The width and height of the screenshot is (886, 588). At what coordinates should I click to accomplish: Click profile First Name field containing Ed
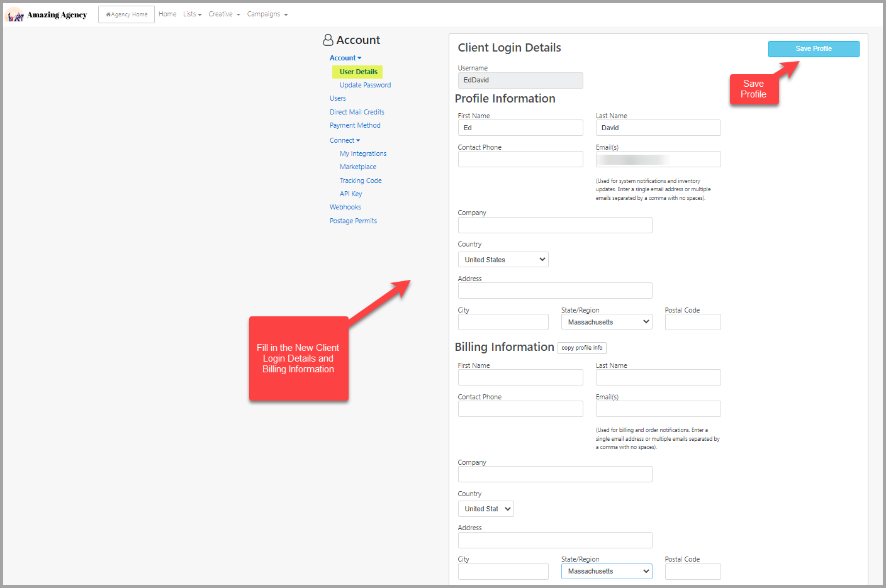[520, 128]
